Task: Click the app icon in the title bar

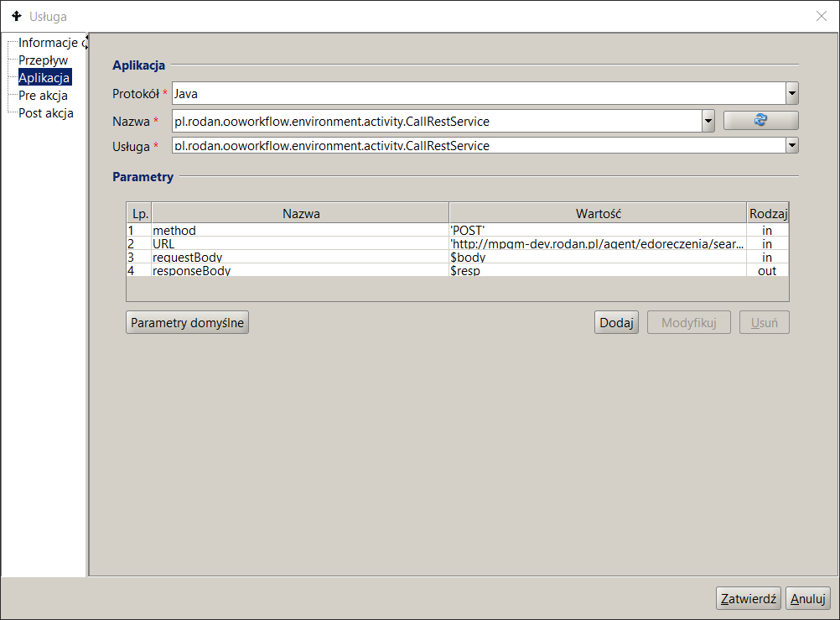Action: [x=16, y=16]
